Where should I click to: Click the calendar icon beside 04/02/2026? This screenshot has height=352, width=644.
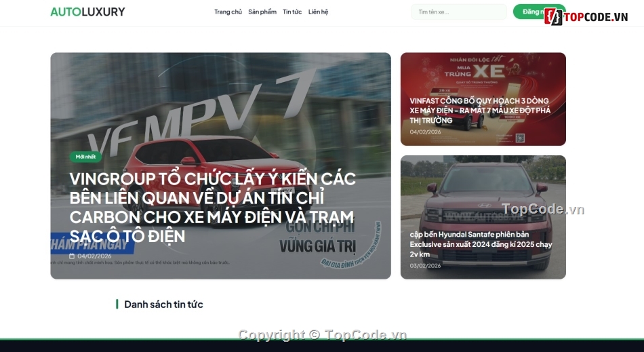tap(73, 256)
